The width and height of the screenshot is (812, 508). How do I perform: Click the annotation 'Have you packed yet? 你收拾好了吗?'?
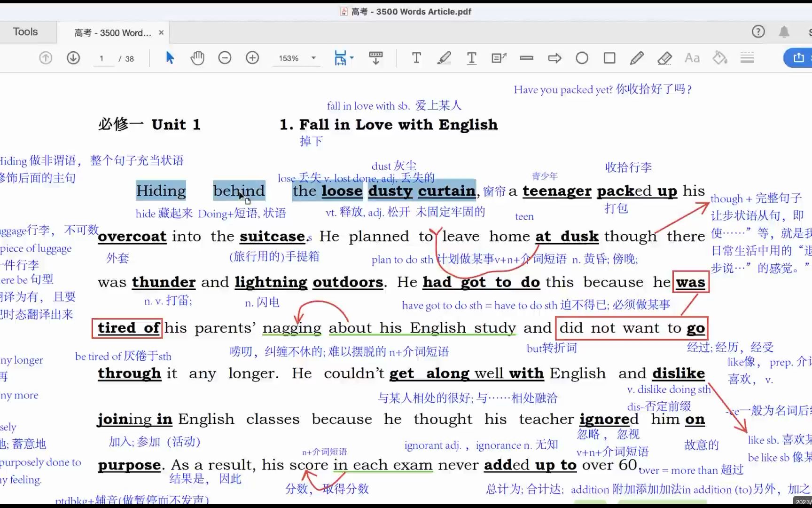pyautogui.click(x=603, y=89)
